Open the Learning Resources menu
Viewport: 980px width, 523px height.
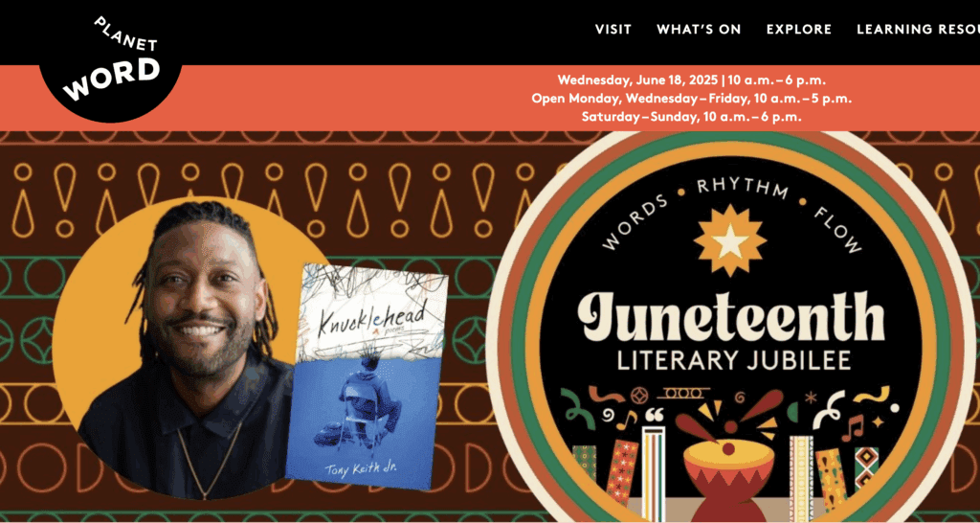pyautogui.click(x=918, y=30)
